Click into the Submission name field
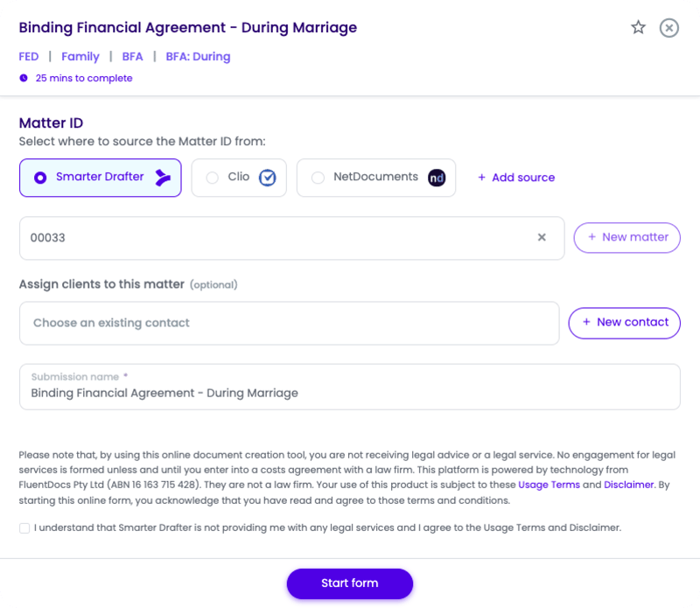 tap(349, 393)
